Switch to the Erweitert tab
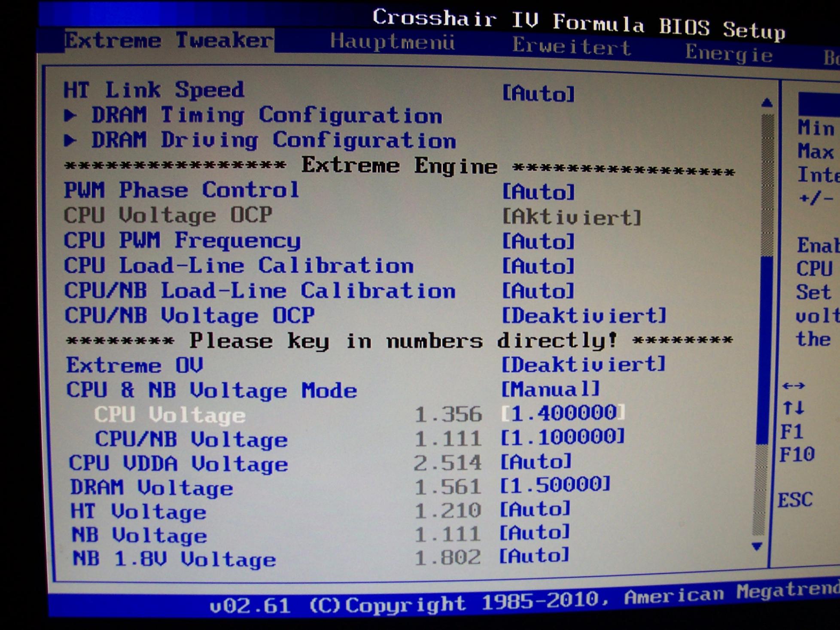Screen dimensions: 840x630 click(x=571, y=46)
